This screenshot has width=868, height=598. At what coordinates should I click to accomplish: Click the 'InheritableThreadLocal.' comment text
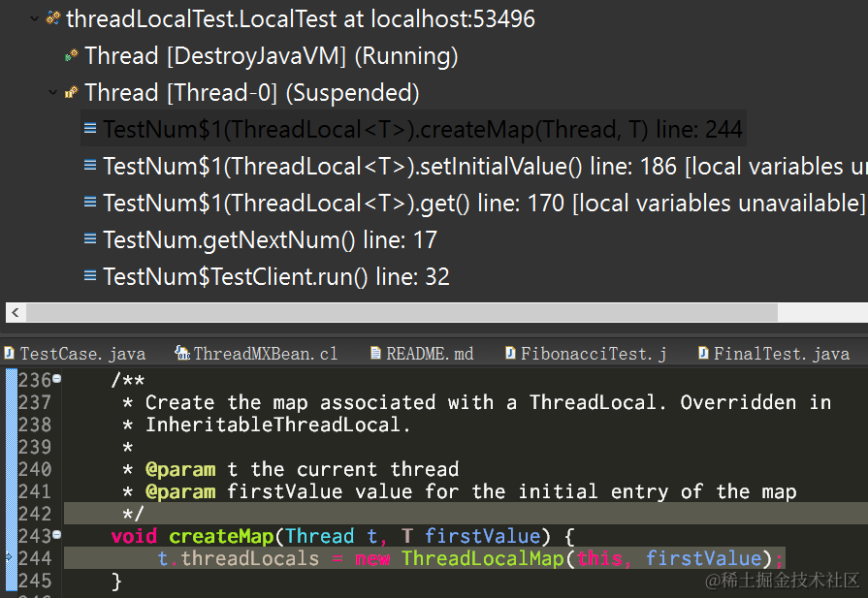tap(278, 425)
